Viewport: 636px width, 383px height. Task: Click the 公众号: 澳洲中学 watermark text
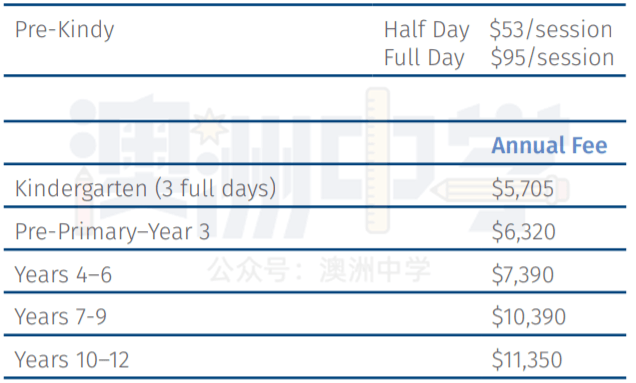319,269
